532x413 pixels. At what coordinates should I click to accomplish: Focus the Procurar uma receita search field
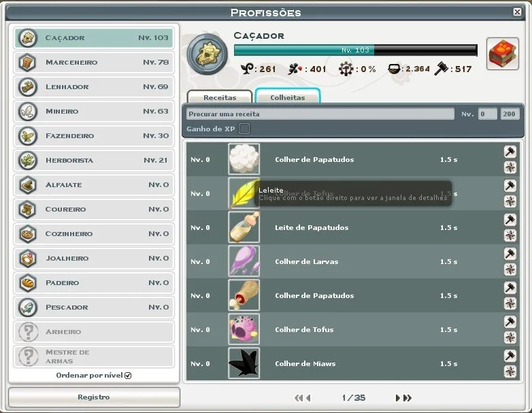[x=320, y=114]
